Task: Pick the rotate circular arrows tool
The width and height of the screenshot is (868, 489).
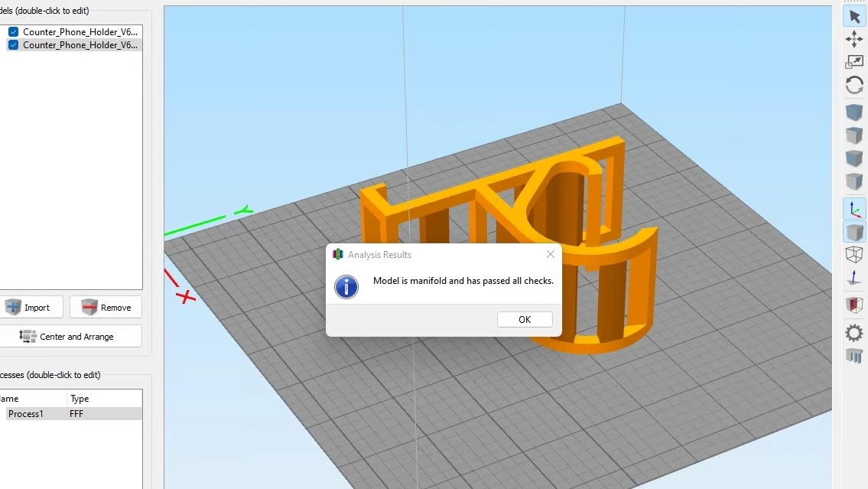Action: (854, 85)
